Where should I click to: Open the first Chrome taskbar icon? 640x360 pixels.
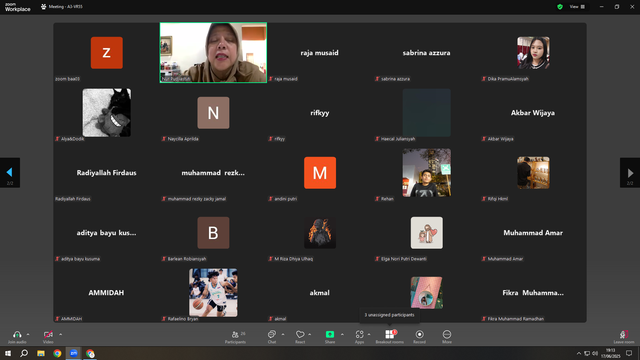click(x=57, y=353)
